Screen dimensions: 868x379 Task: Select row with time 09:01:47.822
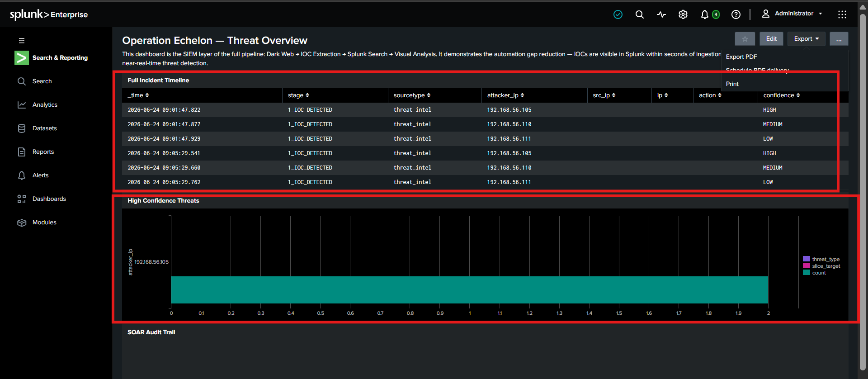(x=485, y=110)
